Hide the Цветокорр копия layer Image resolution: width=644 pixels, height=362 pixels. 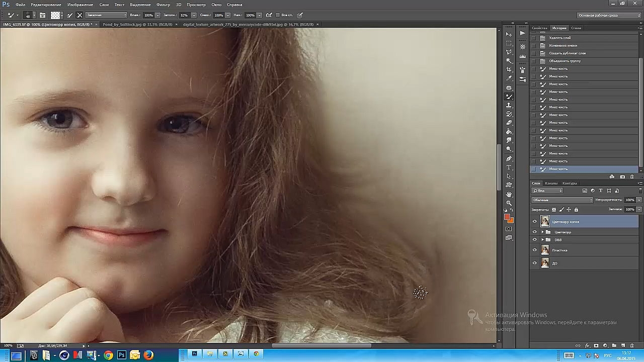(x=535, y=221)
